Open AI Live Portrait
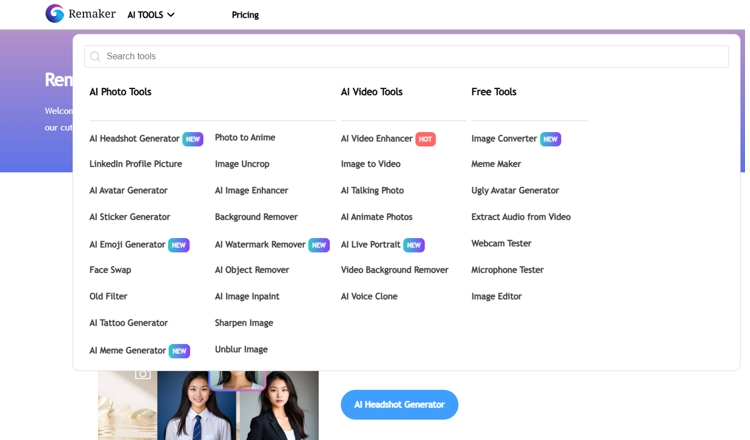 coord(371,244)
